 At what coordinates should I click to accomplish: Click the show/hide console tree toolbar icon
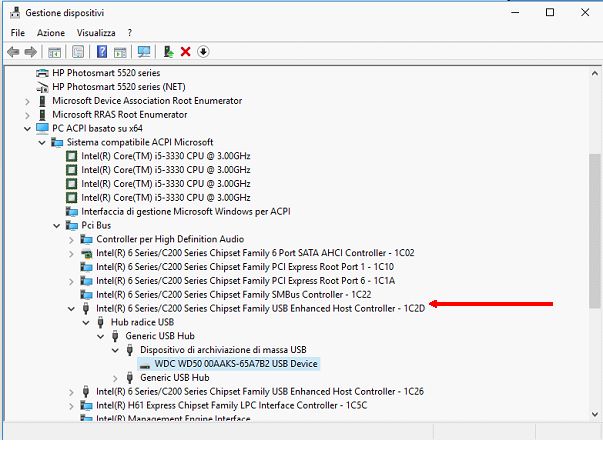[x=54, y=52]
